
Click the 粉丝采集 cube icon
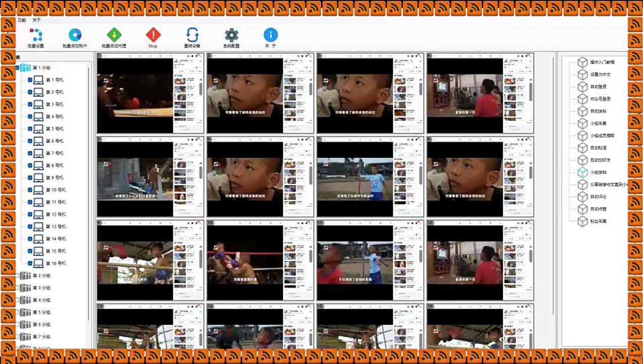[x=583, y=221]
